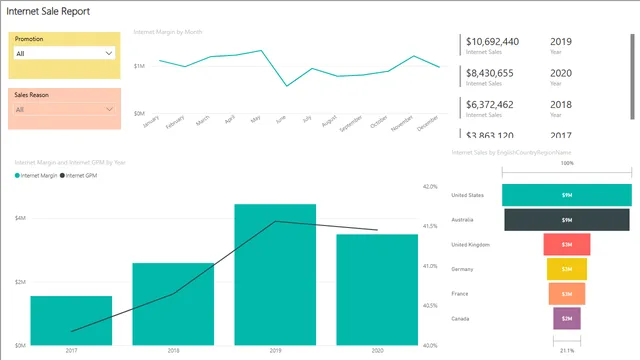Click the Internet Margin legend marker
640x360 pixels.
pos(17,176)
